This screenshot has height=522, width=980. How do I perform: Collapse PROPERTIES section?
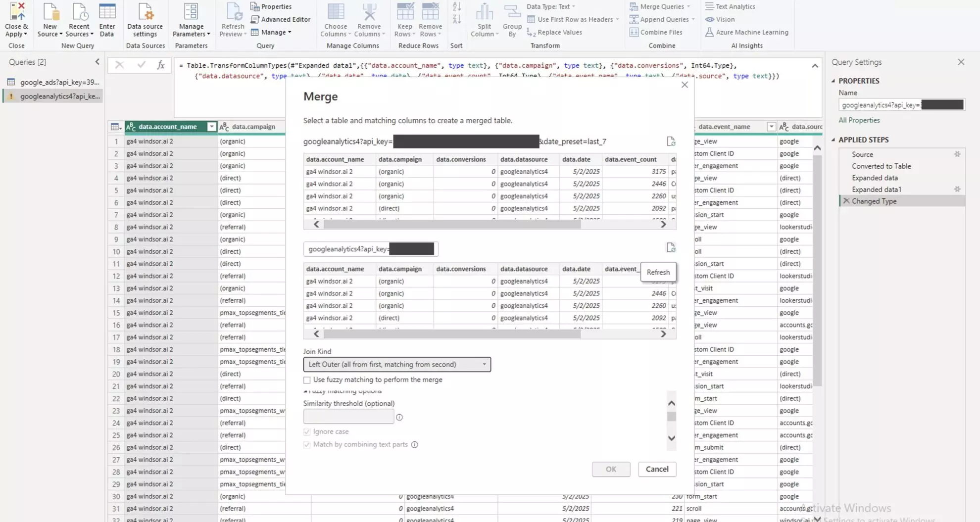833,81
